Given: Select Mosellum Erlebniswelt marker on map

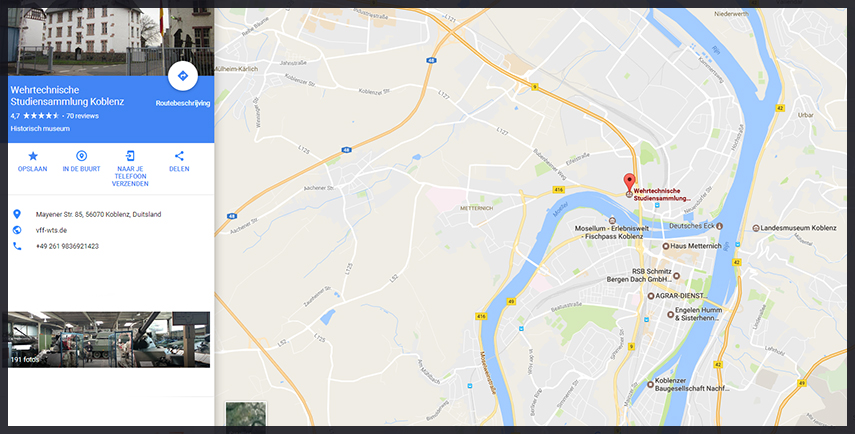Looking at the screenshot, I should (612, 221).
